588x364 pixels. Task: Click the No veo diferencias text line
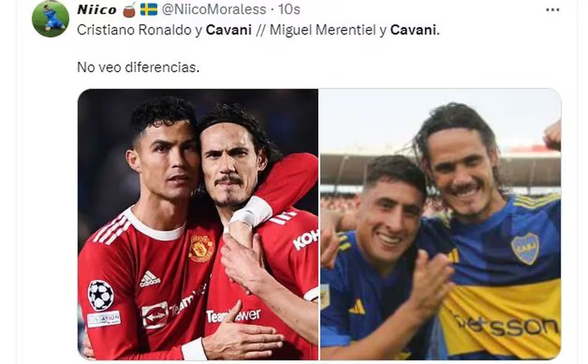tap(138, 67)
